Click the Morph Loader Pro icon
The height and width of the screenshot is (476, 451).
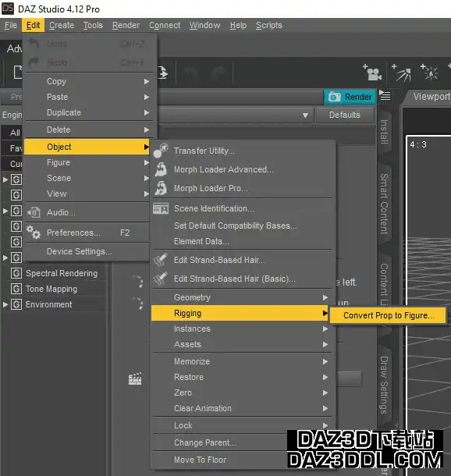(x=161, y=188)
